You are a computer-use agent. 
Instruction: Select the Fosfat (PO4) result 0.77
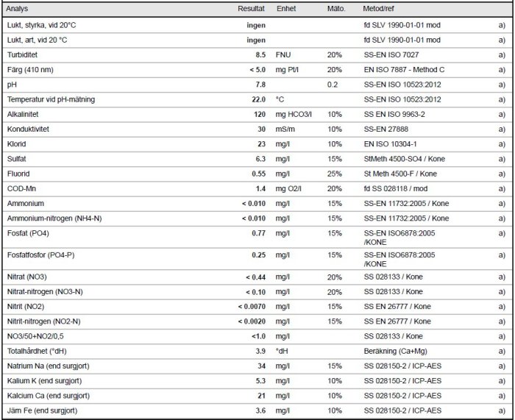(258, 233)
